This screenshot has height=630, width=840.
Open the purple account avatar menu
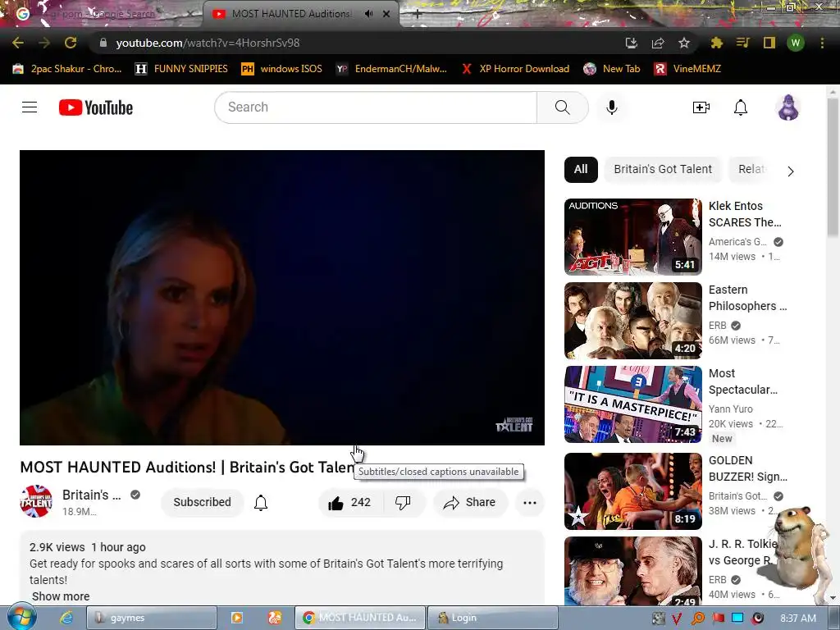tap(788, 107)
